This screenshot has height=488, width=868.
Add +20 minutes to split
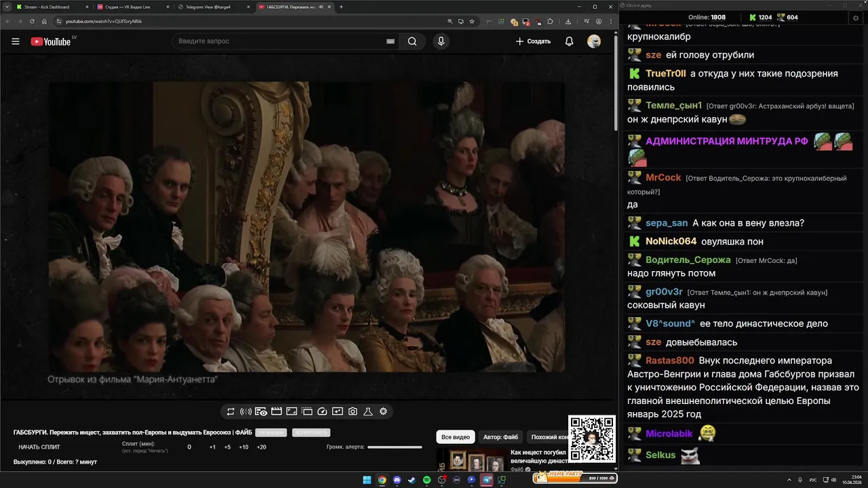(x=261, y=447)
